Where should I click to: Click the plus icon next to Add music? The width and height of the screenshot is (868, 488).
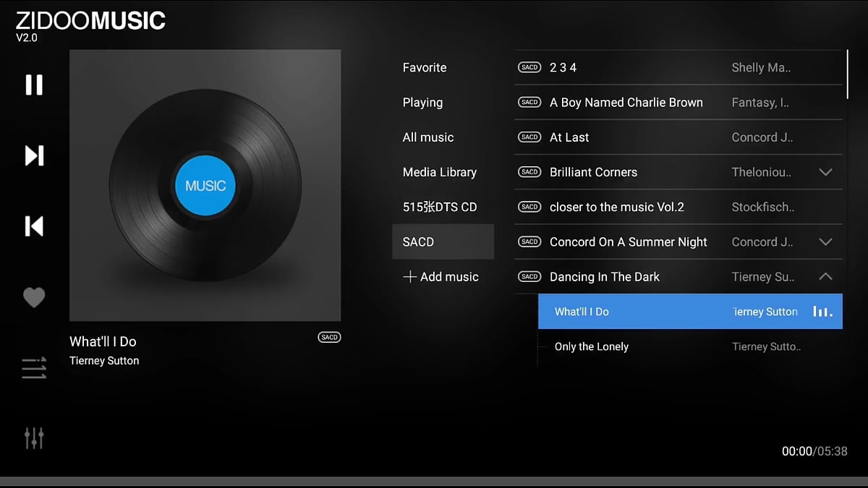[410, 276]
